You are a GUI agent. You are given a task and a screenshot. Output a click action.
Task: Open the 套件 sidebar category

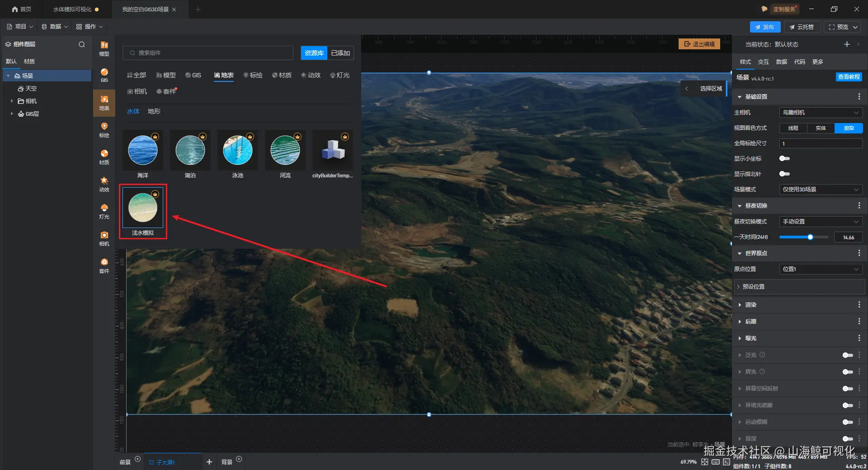click(104, 266)
